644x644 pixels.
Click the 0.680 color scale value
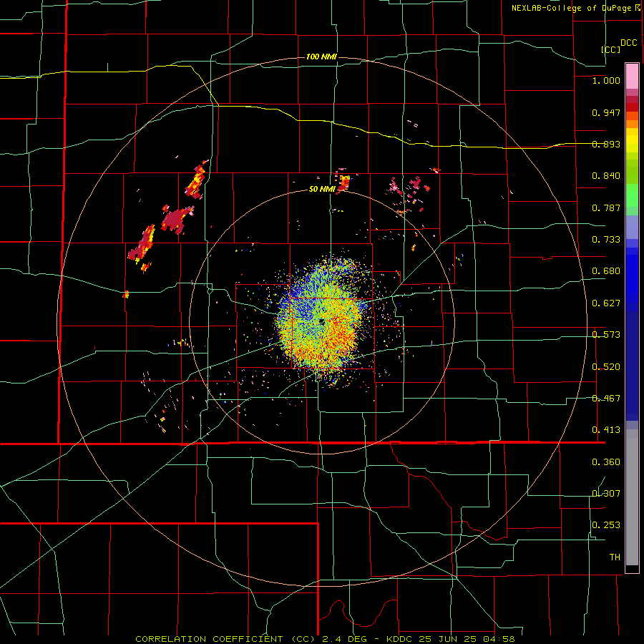[x=606, y=271]
